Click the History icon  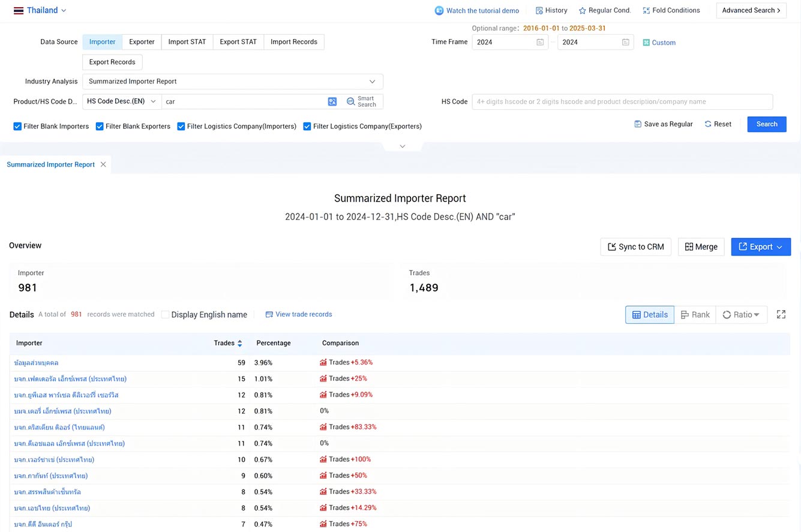click(x=539, y=10)
